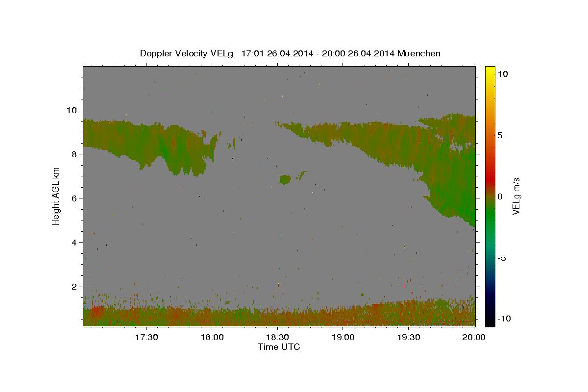The height and width of the screenshot is (392, 588).
Task: Click the '17:30' time tick label
Action: click(146, 337)
